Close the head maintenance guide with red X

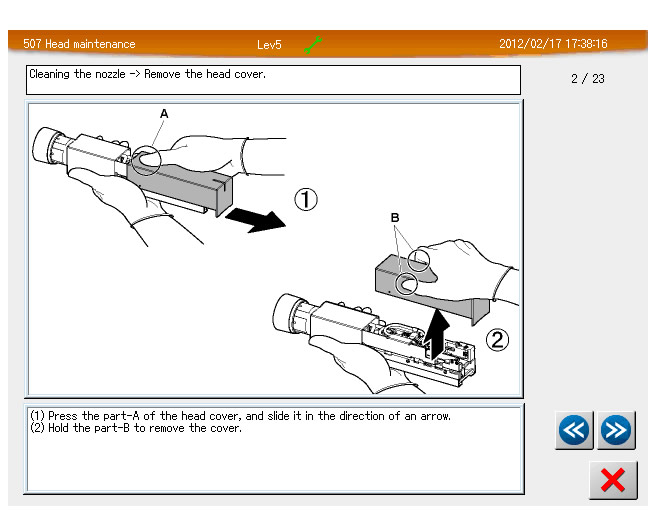click(613, 480)
